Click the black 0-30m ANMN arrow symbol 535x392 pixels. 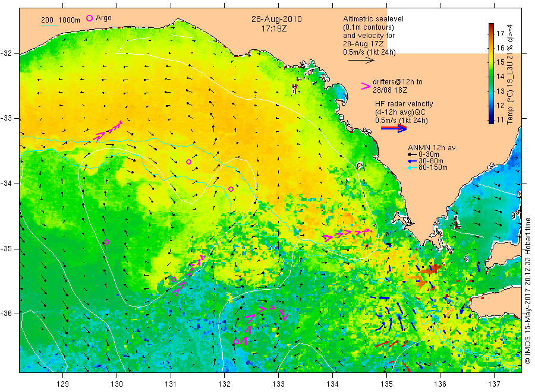(412, 154)
